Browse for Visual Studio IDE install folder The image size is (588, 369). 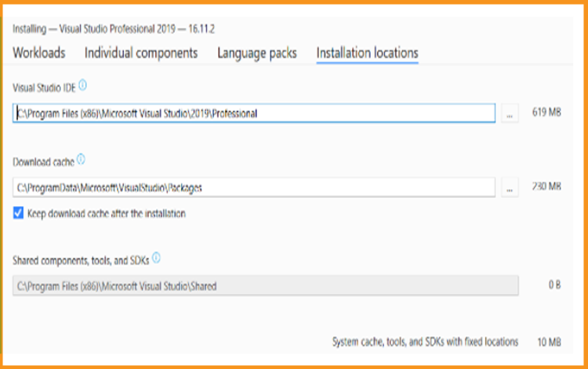510,113
